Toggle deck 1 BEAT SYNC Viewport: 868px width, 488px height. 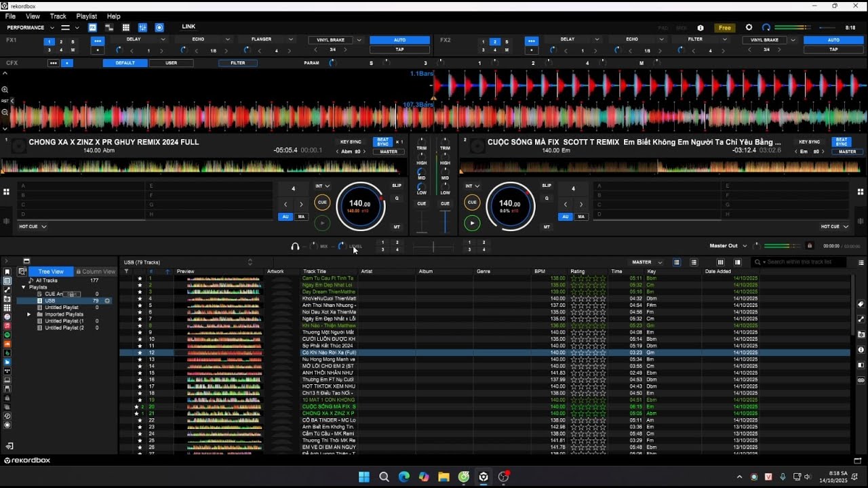point(383,142)
